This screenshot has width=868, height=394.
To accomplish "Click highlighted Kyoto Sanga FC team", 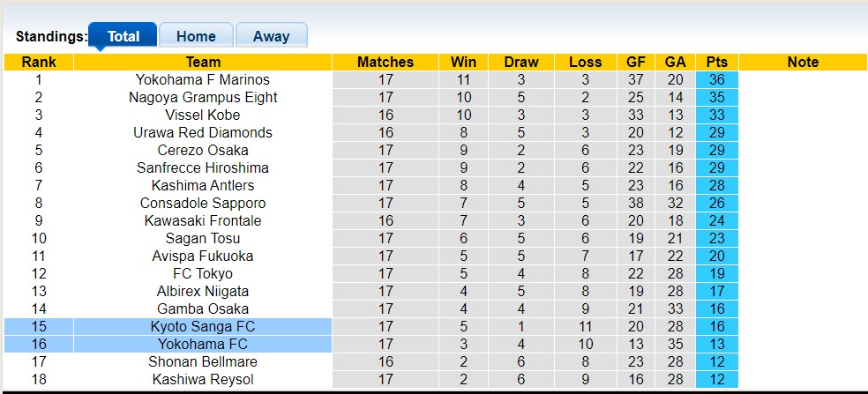I will point(203,326).
